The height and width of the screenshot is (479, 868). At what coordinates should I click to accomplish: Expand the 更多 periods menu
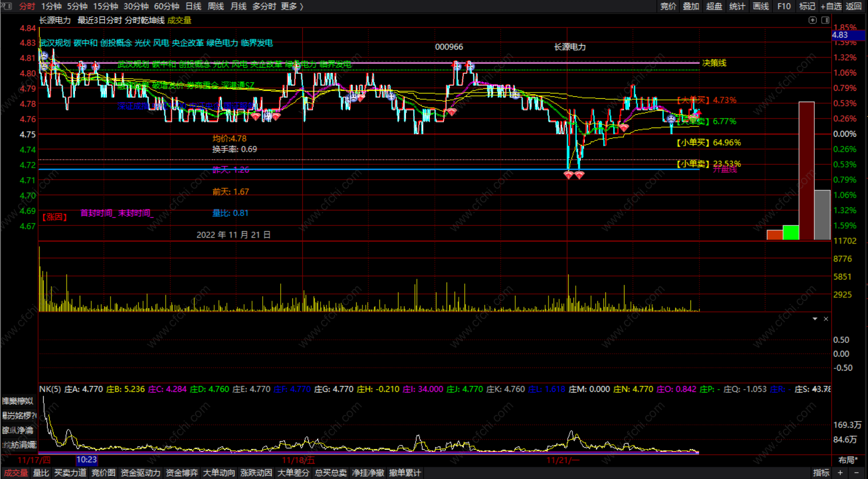tap(292, 6)
